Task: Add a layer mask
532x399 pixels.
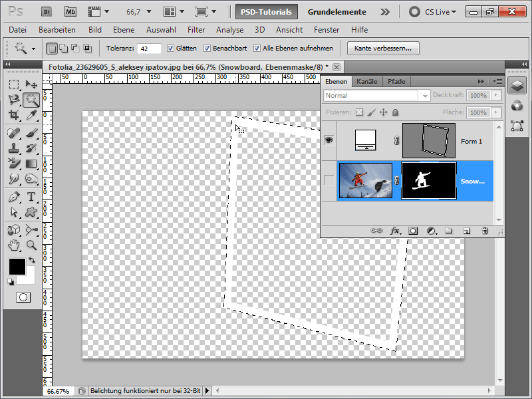Action: tap(413, 231)
